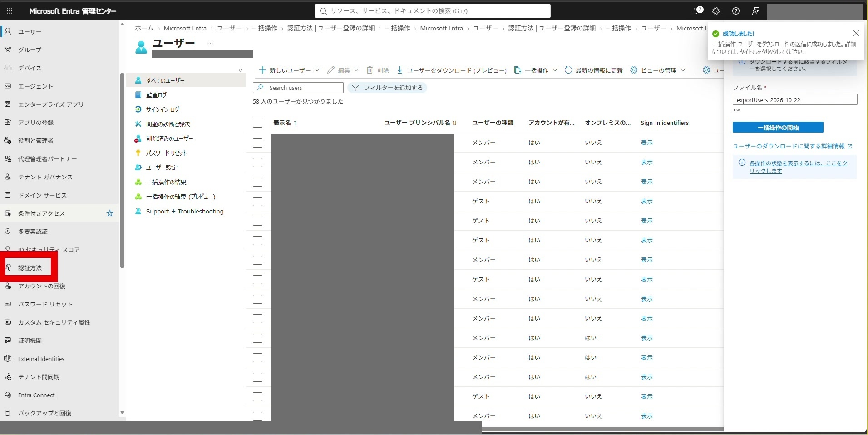Click the 各操作の状態を表示するには link
868x435 pixels.
coord(798,167)
